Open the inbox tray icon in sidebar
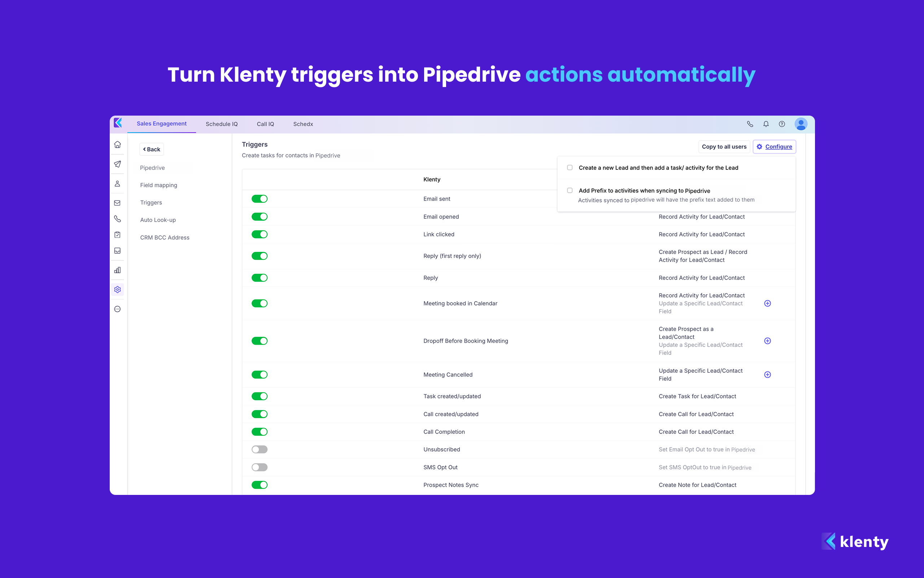Image resolution: width=924 pixels, height=578 pixels. tap(118, 251)
